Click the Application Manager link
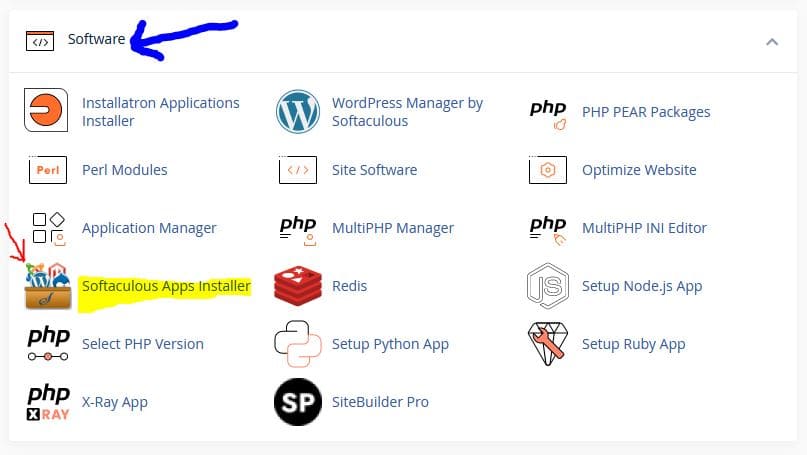Image resolution: width=807 pixels, height=455 pixels. point(149,228)
